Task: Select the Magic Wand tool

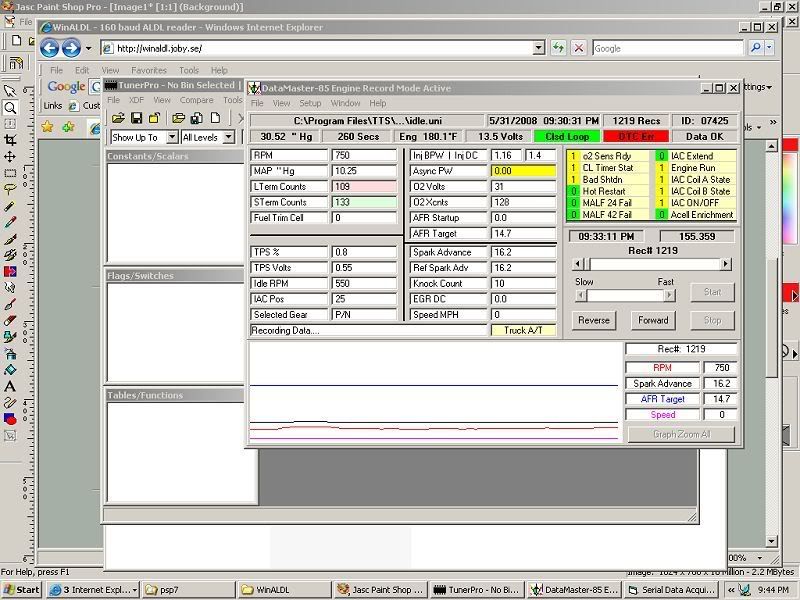Action: (x=10, y=205)
